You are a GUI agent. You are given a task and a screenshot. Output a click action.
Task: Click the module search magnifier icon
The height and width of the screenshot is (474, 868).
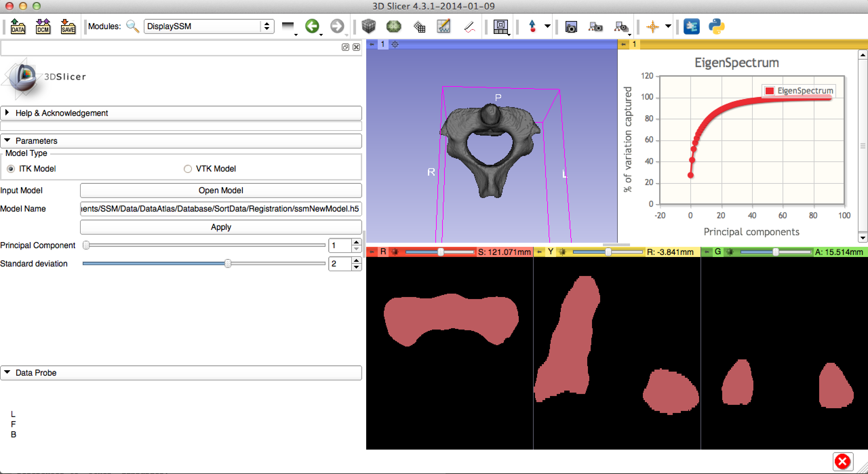pyautogui.click(x=133, y=26)
